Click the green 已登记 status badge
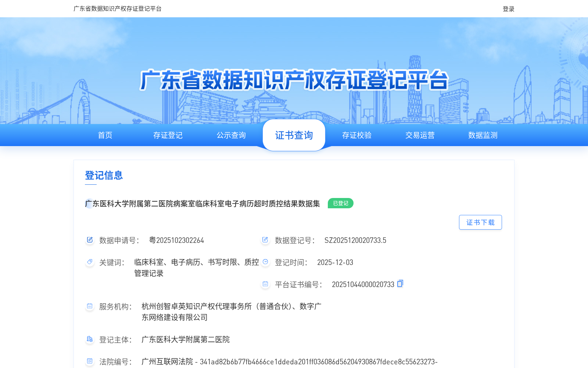 341,203
